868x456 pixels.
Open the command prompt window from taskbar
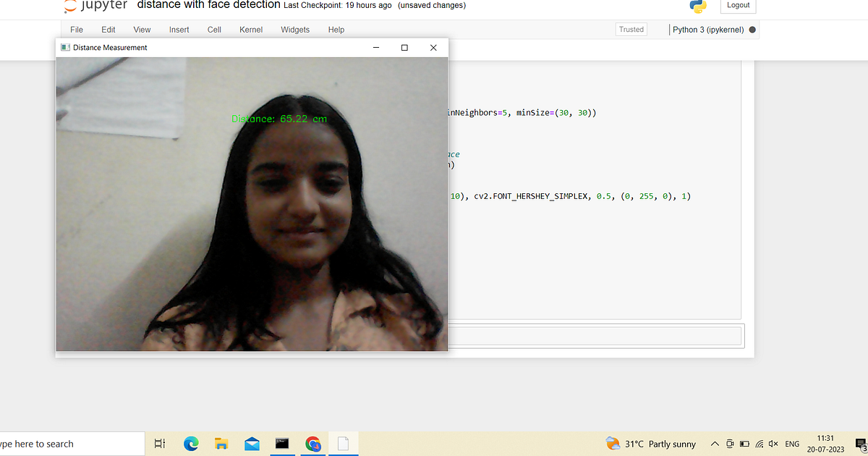point(282,443)
